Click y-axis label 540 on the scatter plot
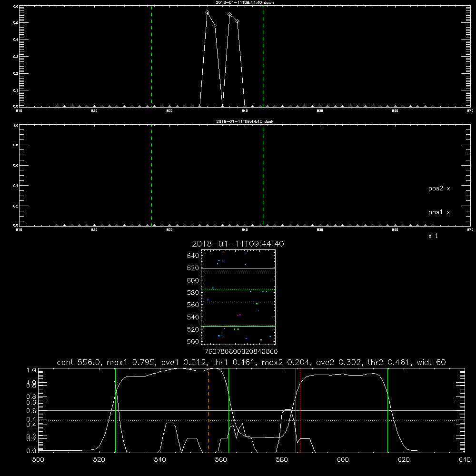476x476 pixels. [193, 317]
